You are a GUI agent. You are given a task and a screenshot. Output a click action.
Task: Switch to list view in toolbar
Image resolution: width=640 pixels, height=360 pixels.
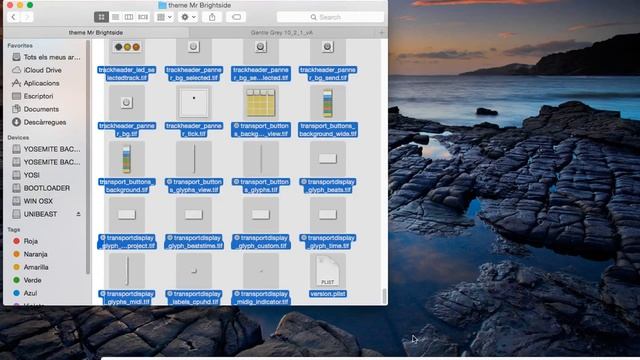click(116, 17)
